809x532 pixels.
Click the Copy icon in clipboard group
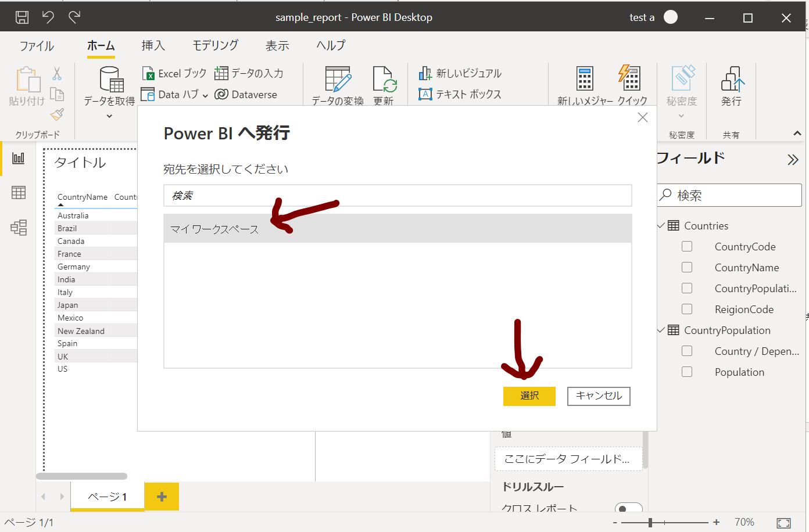tap(57, 94)
